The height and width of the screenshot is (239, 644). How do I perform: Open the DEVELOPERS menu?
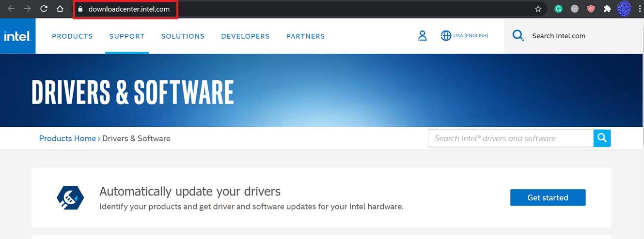[x=245, y=36]
